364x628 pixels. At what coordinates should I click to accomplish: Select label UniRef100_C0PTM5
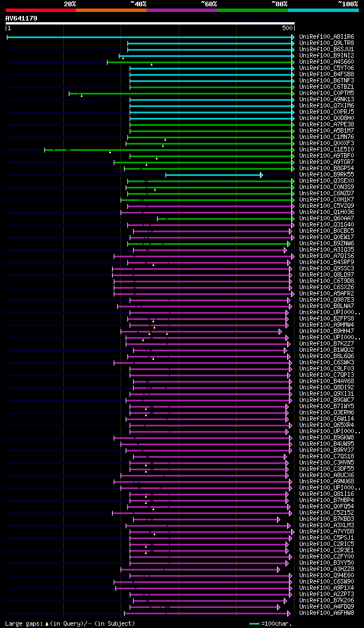tap(326, 93)
